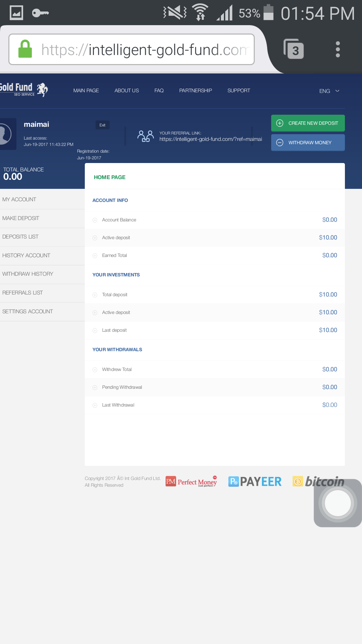Open the FAQ menu item
Image resolution: width=362 pixels, height=644 pixels.
[x=159, y=91]
